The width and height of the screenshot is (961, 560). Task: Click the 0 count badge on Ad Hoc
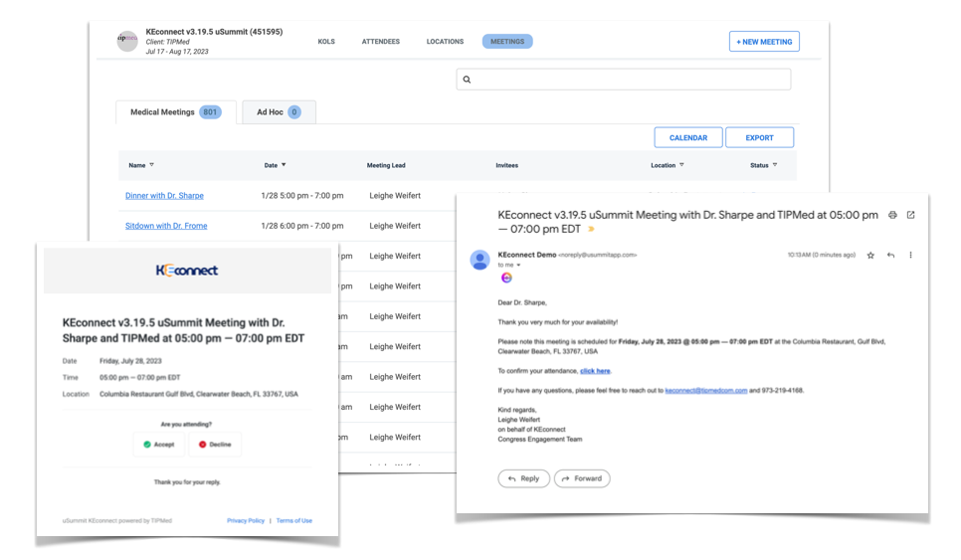pyautogui.click(x=294, y=112)
